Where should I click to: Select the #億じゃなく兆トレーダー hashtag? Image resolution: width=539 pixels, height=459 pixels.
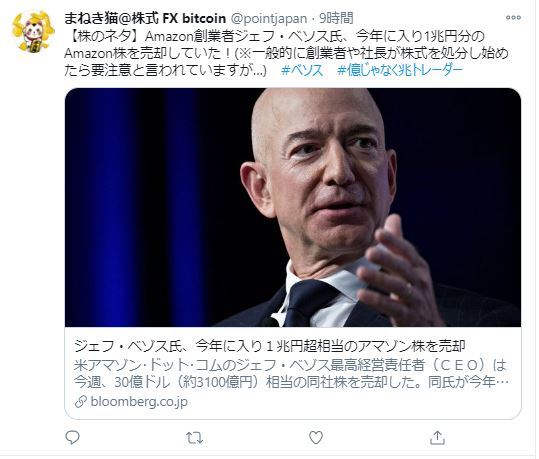click(x=400, y=70)
